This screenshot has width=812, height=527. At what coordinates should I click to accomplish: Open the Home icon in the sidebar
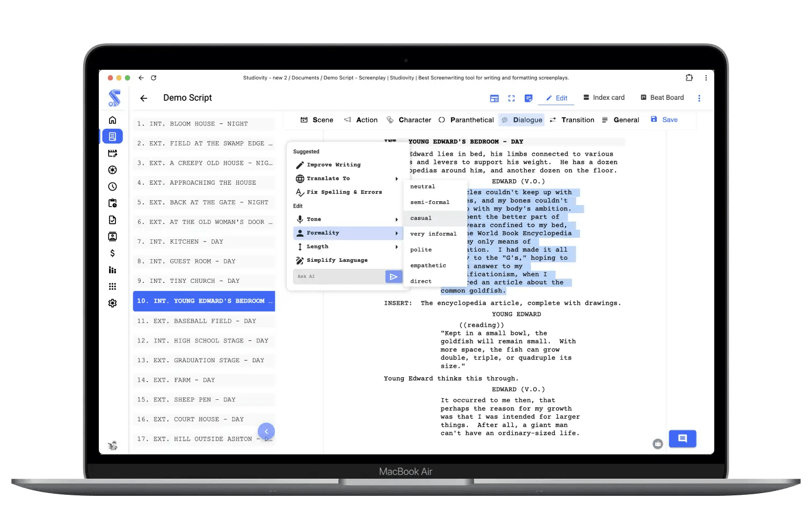pyautogui.click(x=113, y=120)
